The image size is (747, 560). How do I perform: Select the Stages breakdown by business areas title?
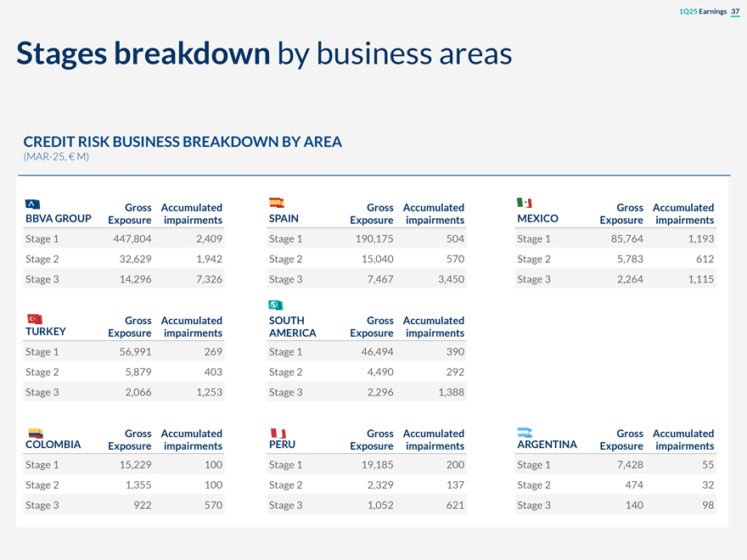[264, 53]
